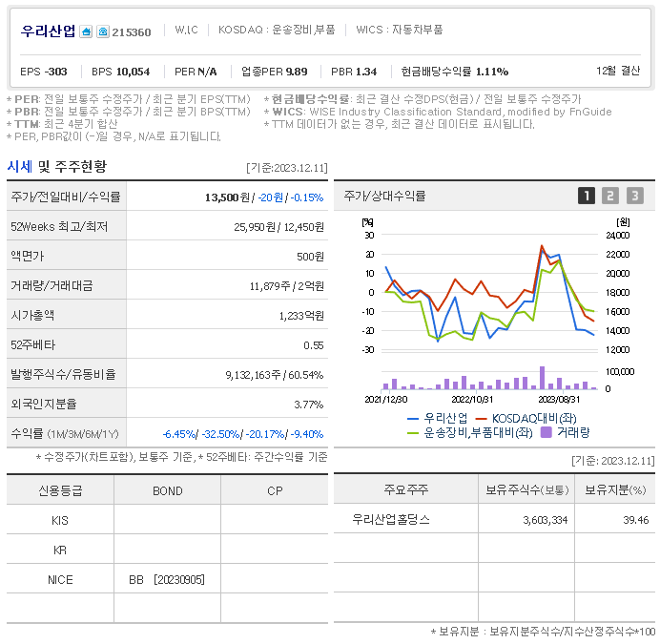Click the KIS rating row label

[60, 521]
